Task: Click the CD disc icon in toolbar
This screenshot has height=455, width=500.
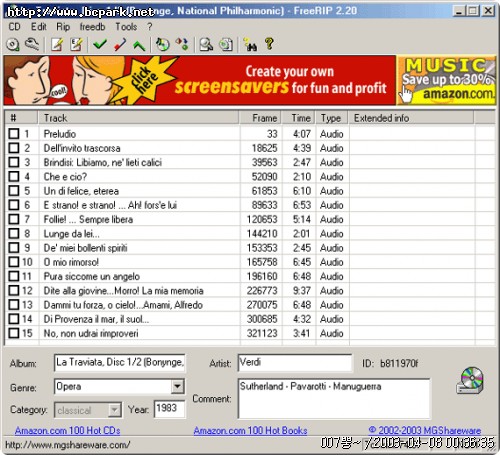Action: coord(13,44)
